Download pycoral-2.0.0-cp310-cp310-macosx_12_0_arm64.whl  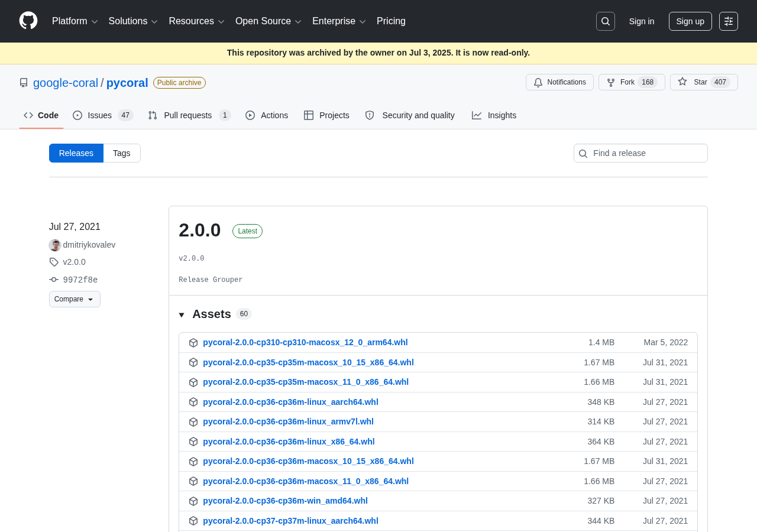pos(305,342)
